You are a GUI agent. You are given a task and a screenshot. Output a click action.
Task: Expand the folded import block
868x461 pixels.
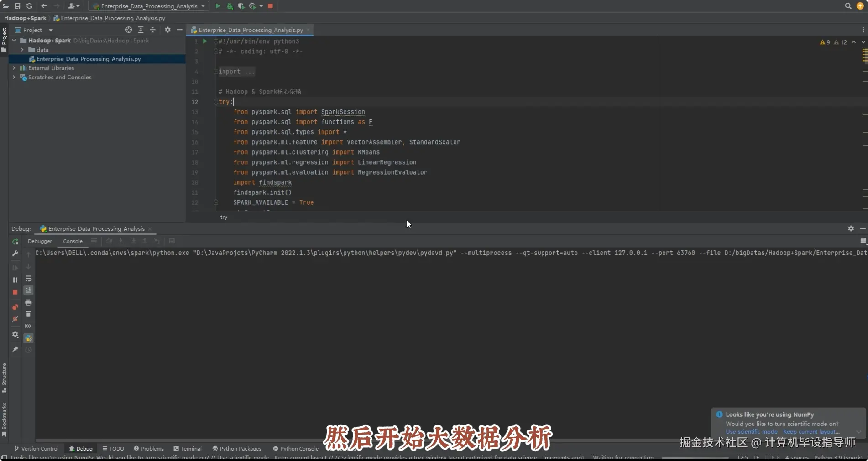pos(216,72)
